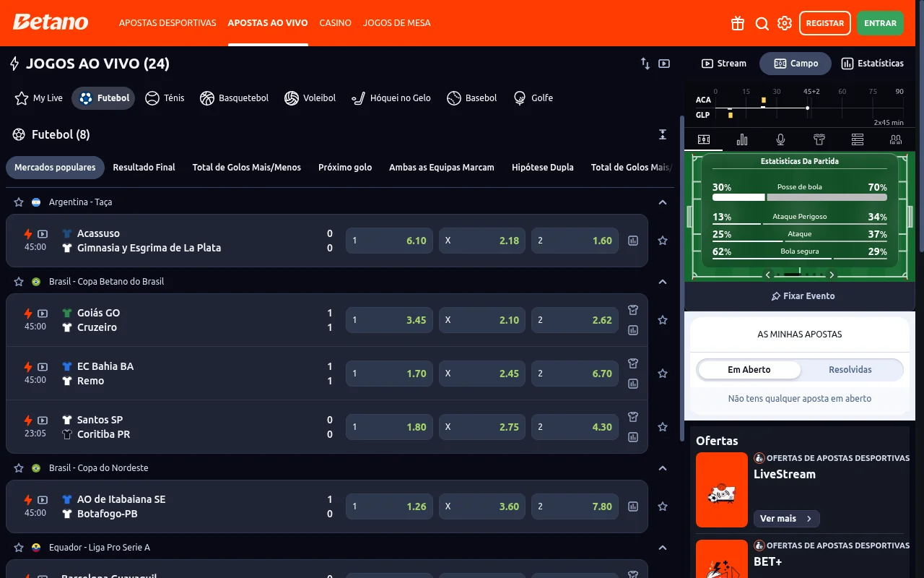Select Resultado Final market tab
Image resolution: width=924 pixels, height=578 pixels.
(144, 168)
